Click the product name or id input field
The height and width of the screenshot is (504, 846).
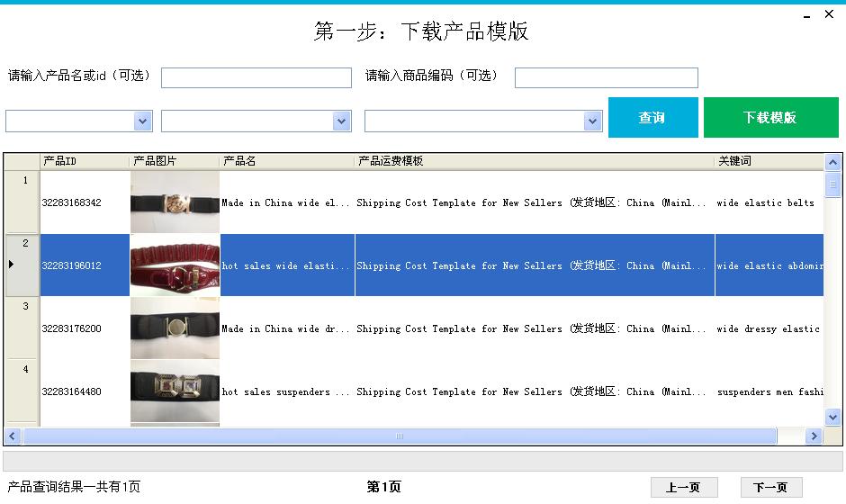(x=256, y=77)
